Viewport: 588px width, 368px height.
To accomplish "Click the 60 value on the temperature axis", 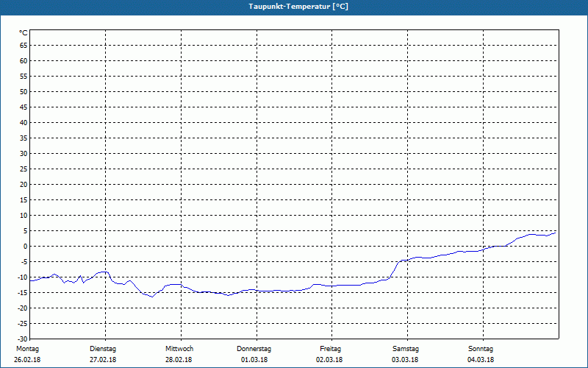I will click(x=24, y=61).
